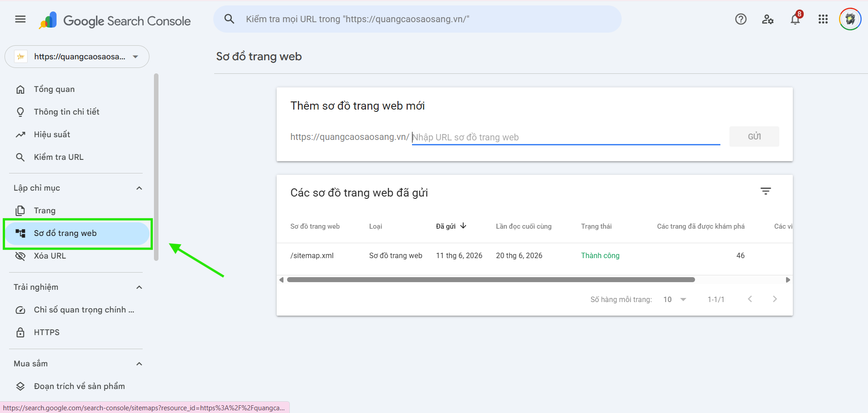The image size is (868, 413).
Task: Click the pages icon beside Trang
Action: (20, 211)
